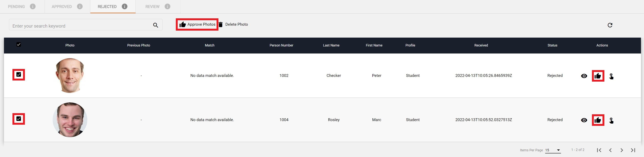Refresh the rejected photos list

click(610, 25)
